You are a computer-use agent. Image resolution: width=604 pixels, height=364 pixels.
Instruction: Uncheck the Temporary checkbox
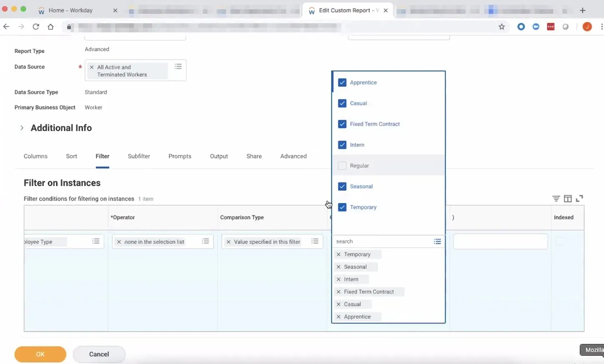pos(342,207)
